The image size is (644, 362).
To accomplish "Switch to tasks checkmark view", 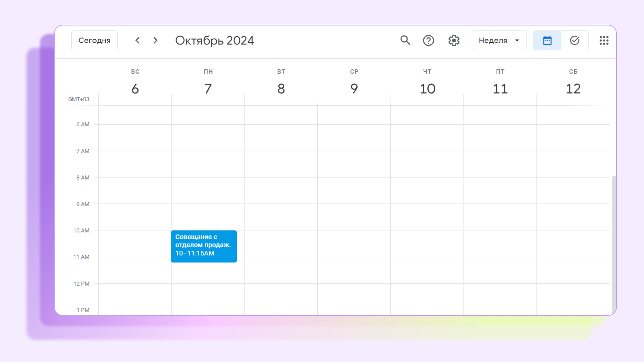I will click(x=575, y=41).
